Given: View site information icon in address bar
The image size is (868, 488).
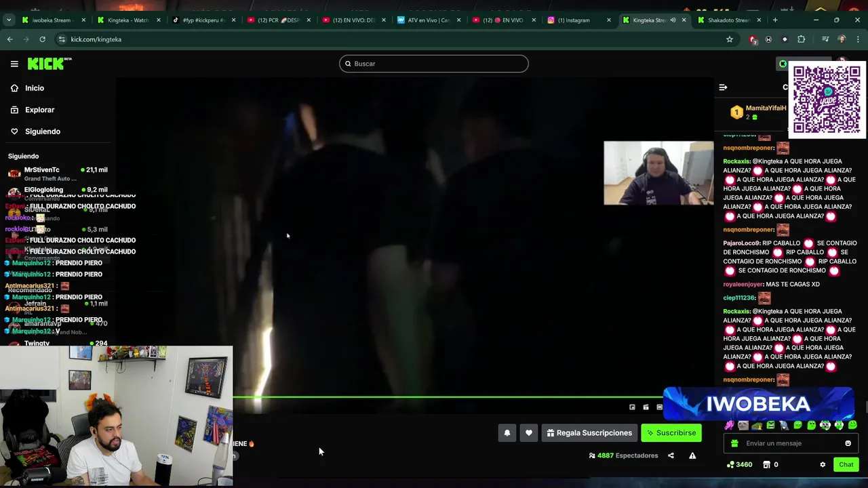Looking at the screenshot, I should 62,39.
